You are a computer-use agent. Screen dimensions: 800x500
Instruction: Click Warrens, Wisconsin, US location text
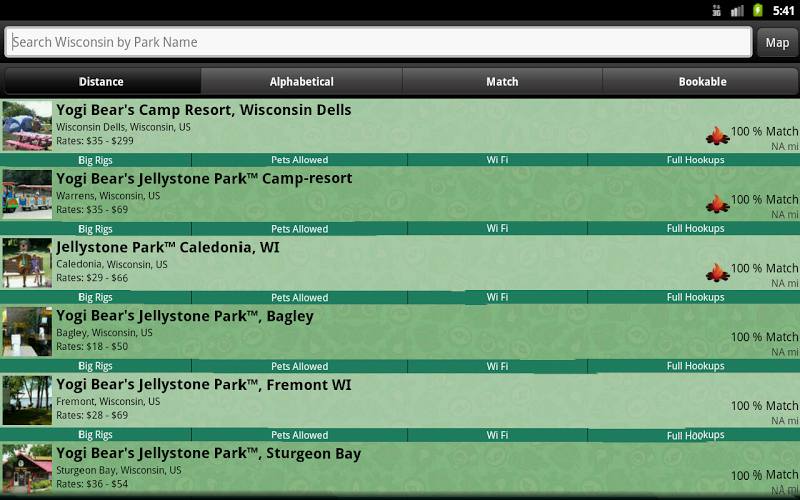[108, 196]
